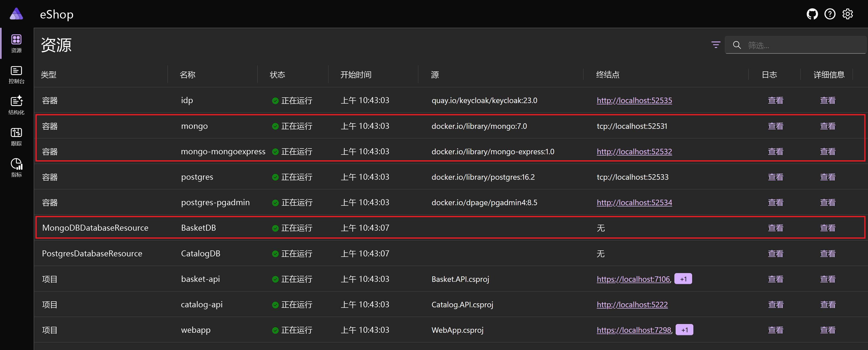Open catalog-api endpoint localhost:5222
868x350 pixels.
coord(632,305)
